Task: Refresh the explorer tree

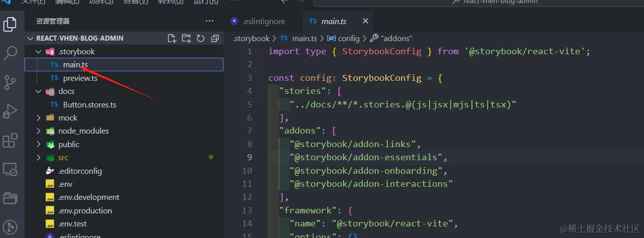Action: [201, 38]
